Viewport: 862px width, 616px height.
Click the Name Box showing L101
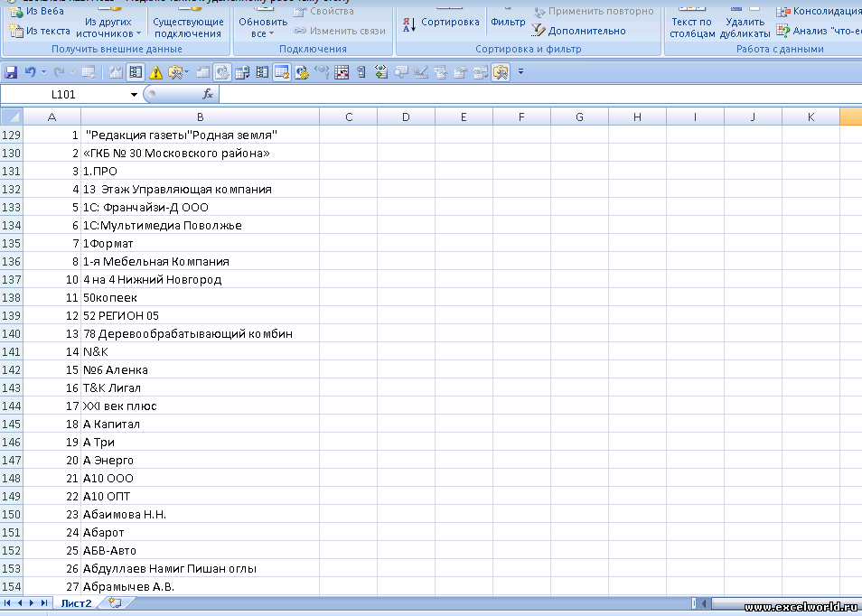click(64, 95)
